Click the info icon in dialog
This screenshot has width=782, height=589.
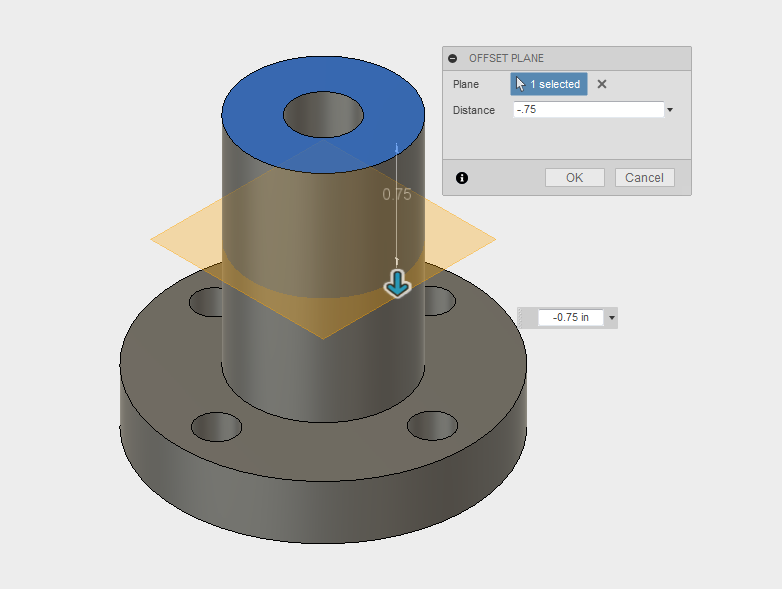pyautogui.click(x=462, y=178)
